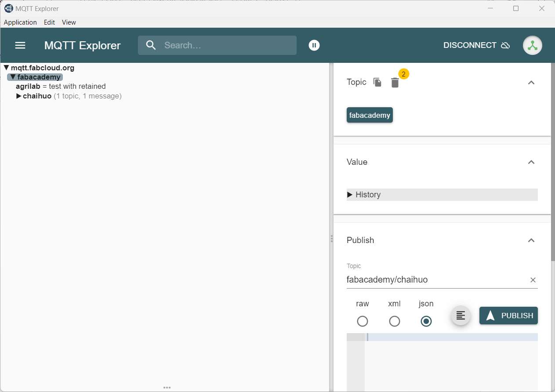Select the json payload format radio button
555x392 pixels.
click(426, 321)
